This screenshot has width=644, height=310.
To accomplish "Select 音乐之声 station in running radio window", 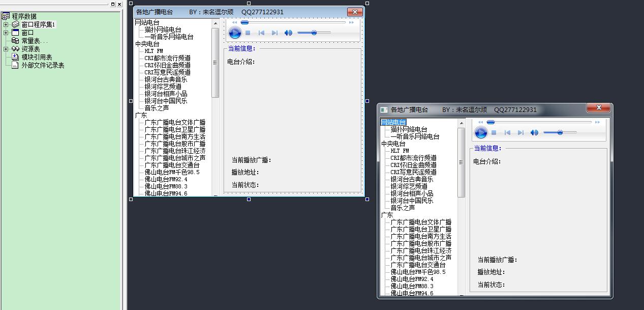I will pyautogui.click(x=403, y=208).
